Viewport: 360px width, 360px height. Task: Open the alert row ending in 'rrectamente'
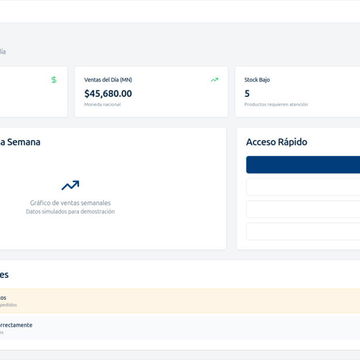(180, 328)
